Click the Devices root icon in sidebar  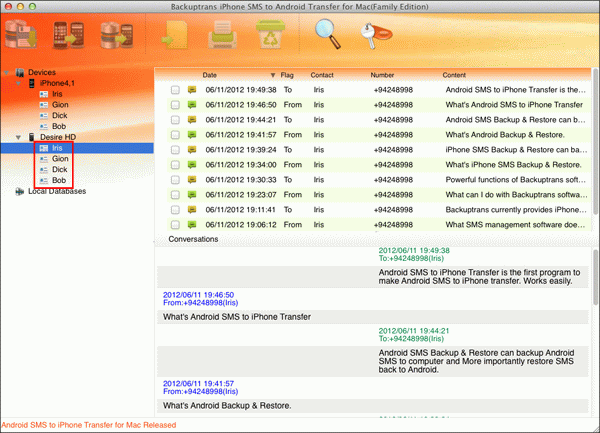pyautogui.click(x=20, y=72)
